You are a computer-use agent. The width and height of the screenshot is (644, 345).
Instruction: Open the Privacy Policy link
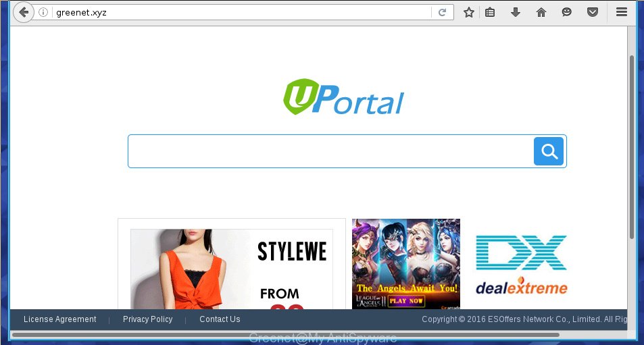[147, 319]
